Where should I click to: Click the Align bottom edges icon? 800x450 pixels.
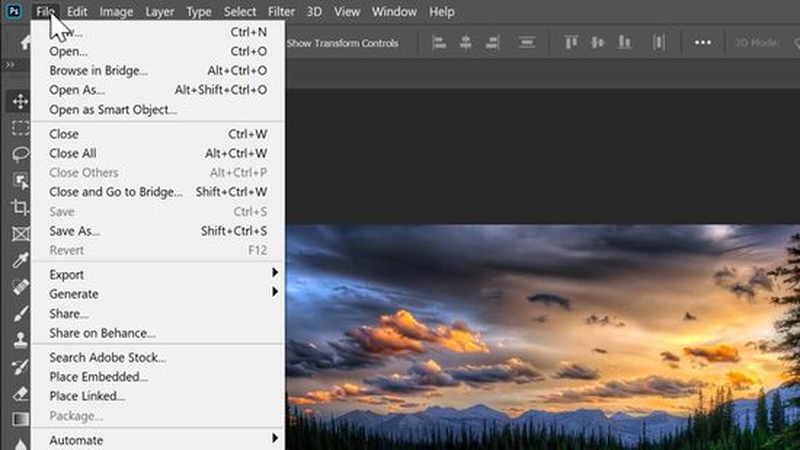(626, 43)
